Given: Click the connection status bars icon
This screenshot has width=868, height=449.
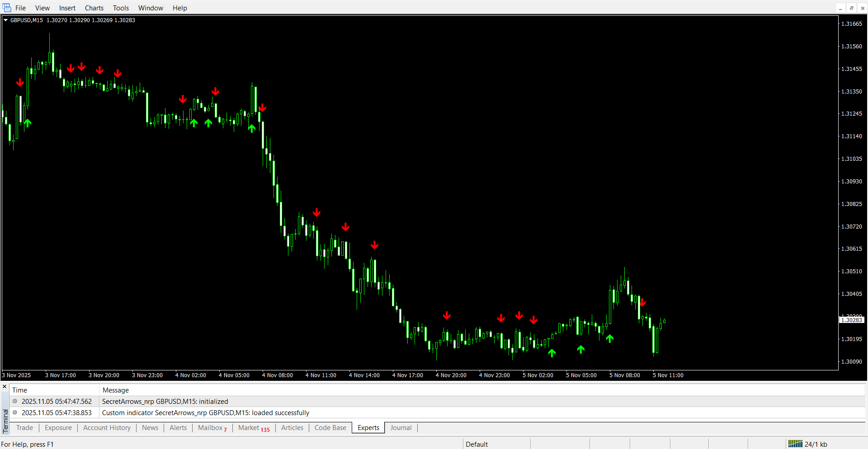Looking at the screenshot, I should 795,444.
